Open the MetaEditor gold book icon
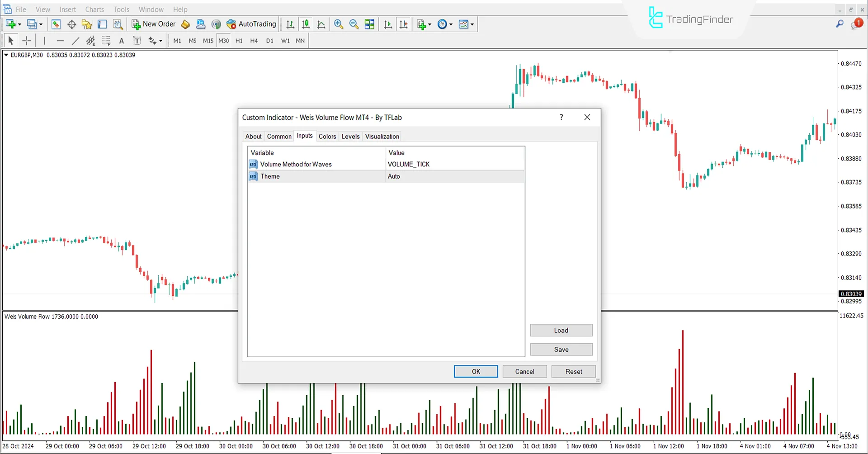The height and width of the screenshot is (454, 868). (x=185, y=24)
